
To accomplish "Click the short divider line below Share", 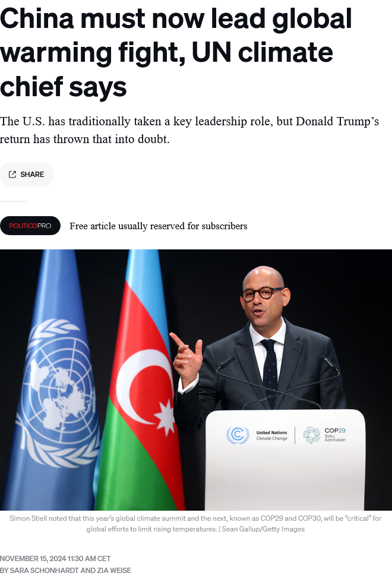I will click(13, 201).
